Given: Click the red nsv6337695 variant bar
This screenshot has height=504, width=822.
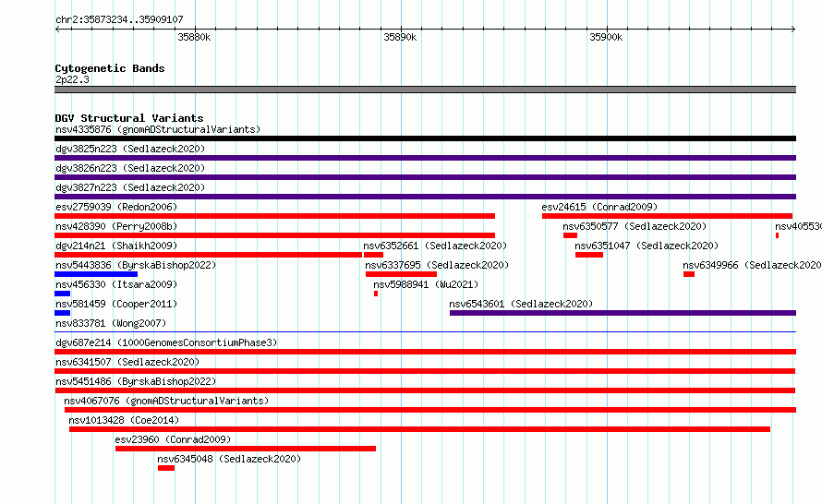Looking at the screenshot, I should point(401,274).
